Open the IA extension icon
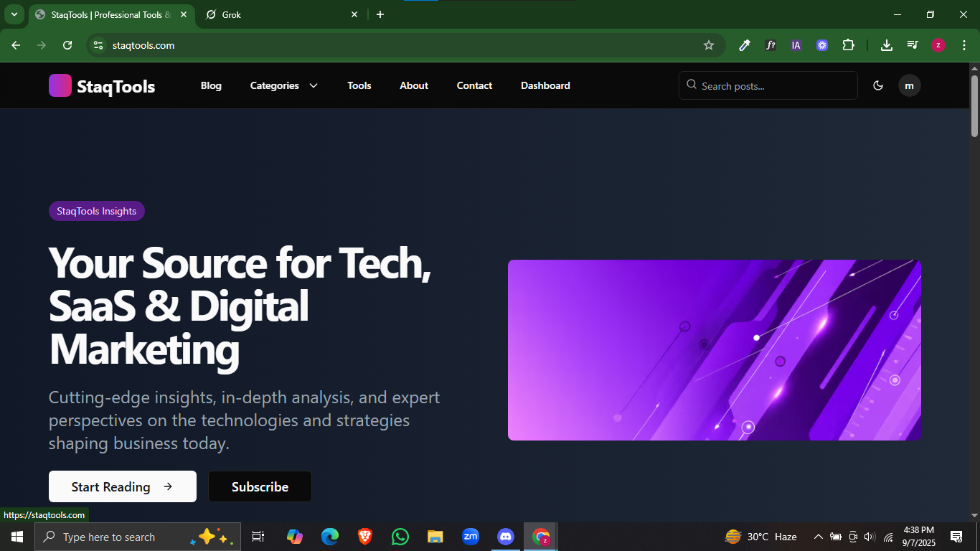 click(x=796, y=45)
